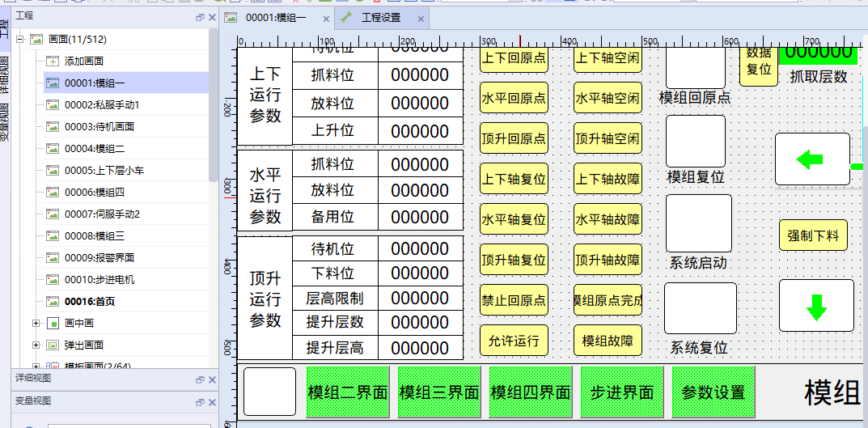Open the 00016:首页 screen in the tree
This screenshot has width=868, height=428.
point(89,301)
